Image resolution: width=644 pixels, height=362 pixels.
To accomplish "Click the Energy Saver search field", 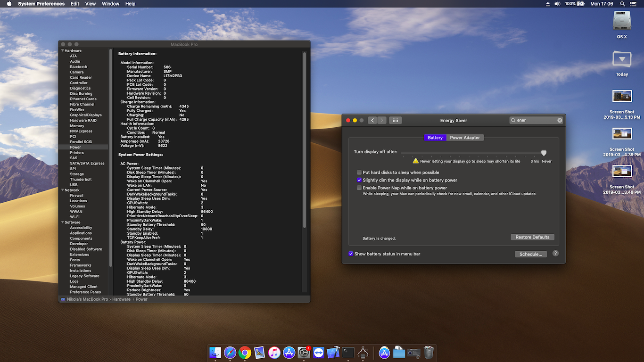I will (x=537, y=120).
